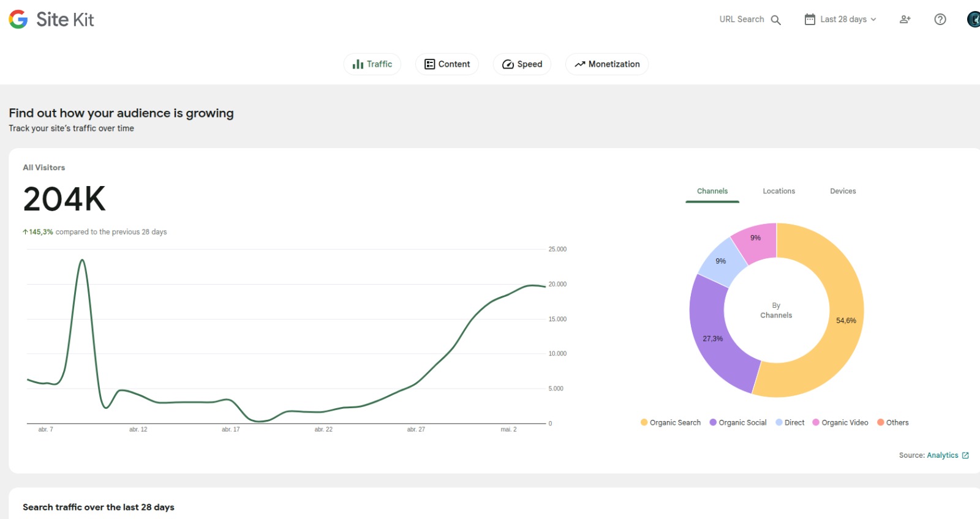Screen dimensions: 980x519
Task: Open the user account avatar
Action: [973, 20]
